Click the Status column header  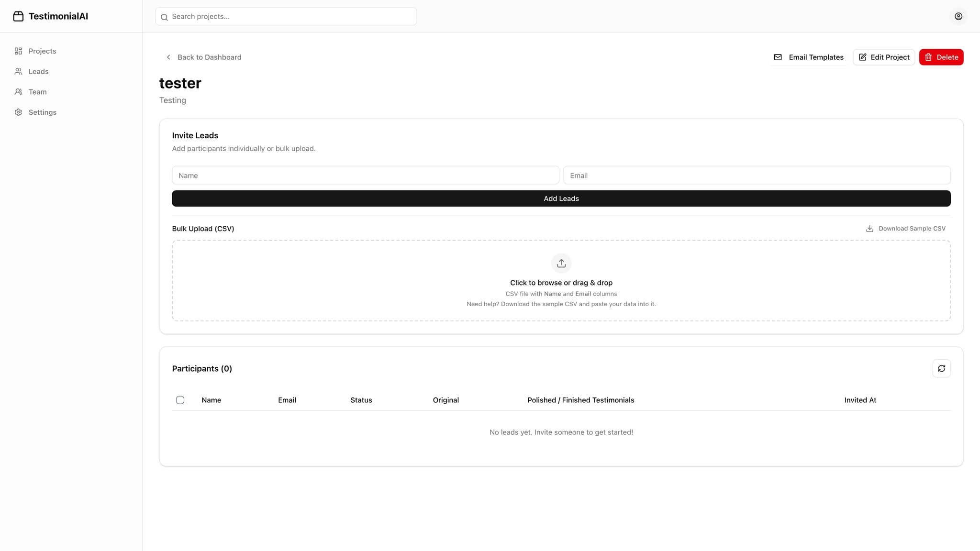tap(361, 400)
